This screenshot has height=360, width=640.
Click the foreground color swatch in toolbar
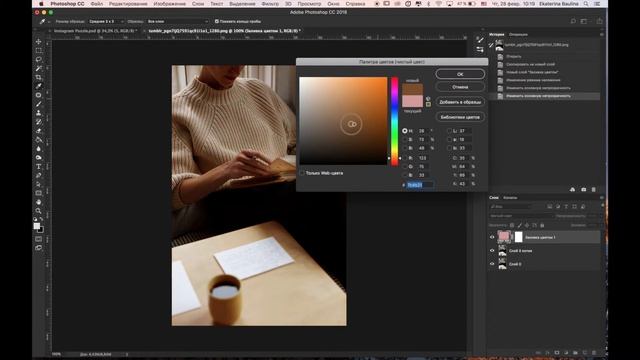coord(37,226)
